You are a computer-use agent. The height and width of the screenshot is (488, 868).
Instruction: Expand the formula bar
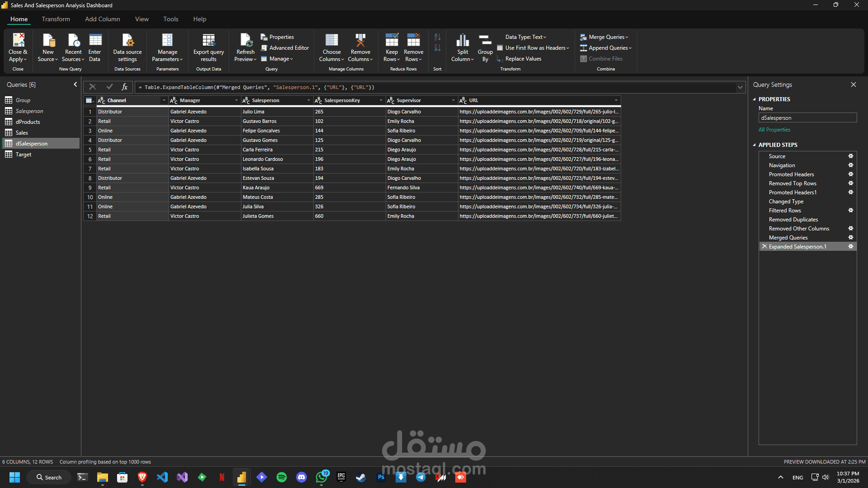coord(740,87)
